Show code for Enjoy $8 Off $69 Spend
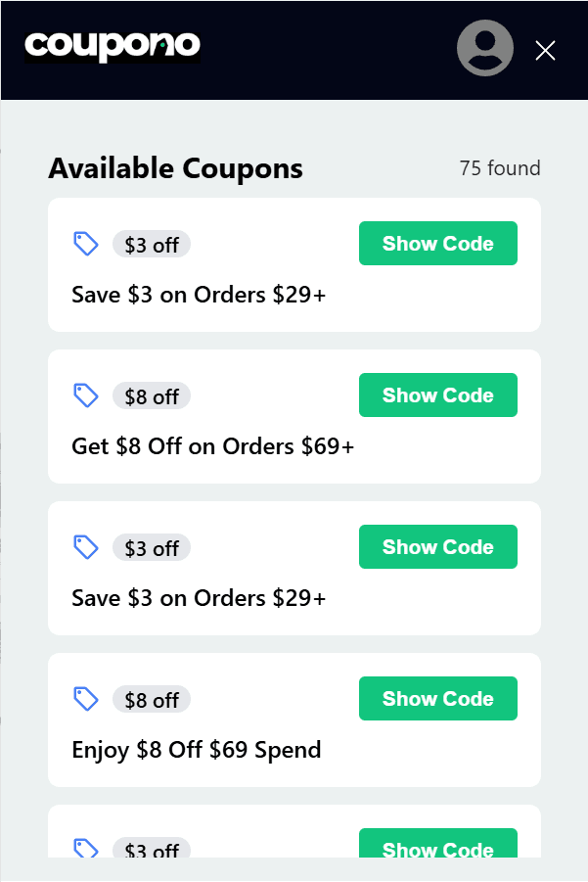This screenshot has width=588, height=882. [x=437, y=698]
